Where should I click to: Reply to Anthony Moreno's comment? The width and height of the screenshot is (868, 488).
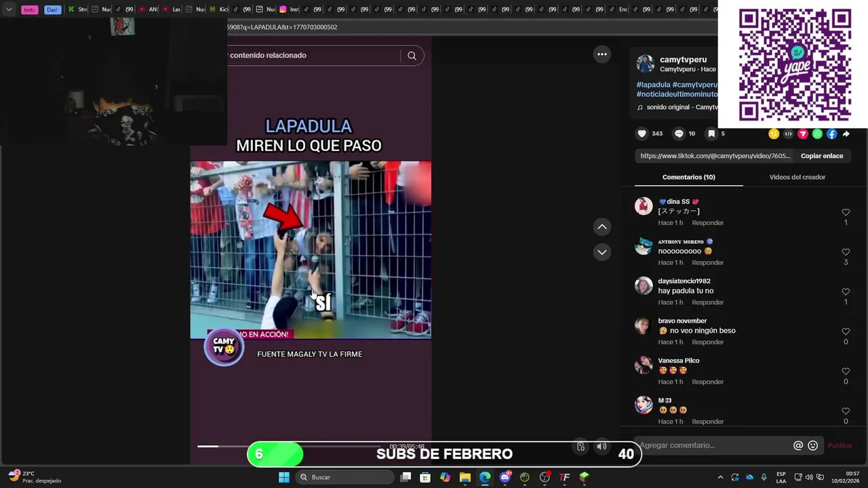[707, 262]
